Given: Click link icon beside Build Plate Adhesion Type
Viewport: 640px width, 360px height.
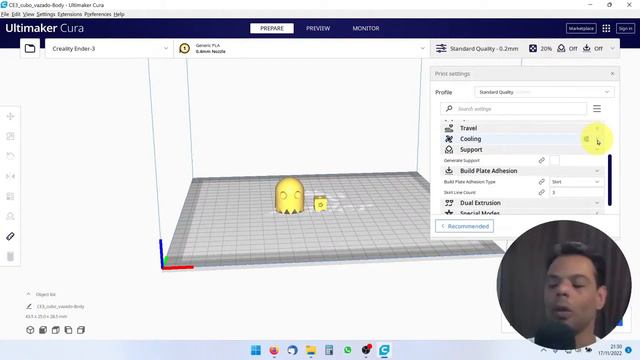Looking at the screenshot, I should [542, 182].
